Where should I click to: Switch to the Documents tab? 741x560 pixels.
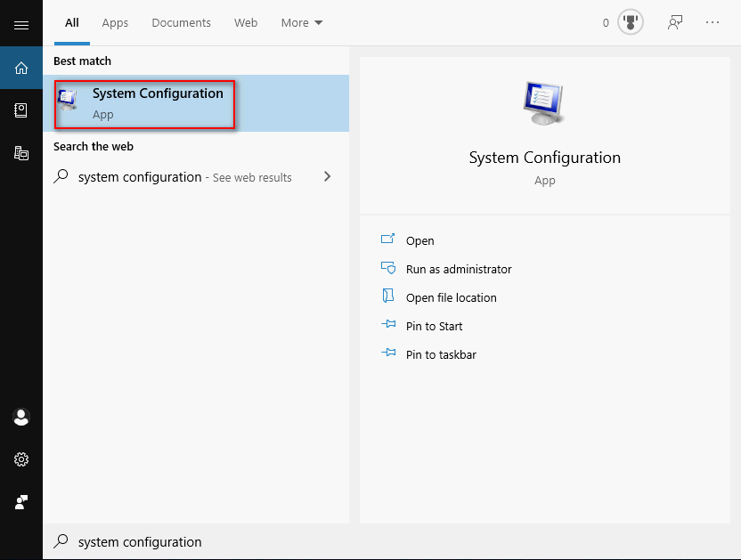181,23
